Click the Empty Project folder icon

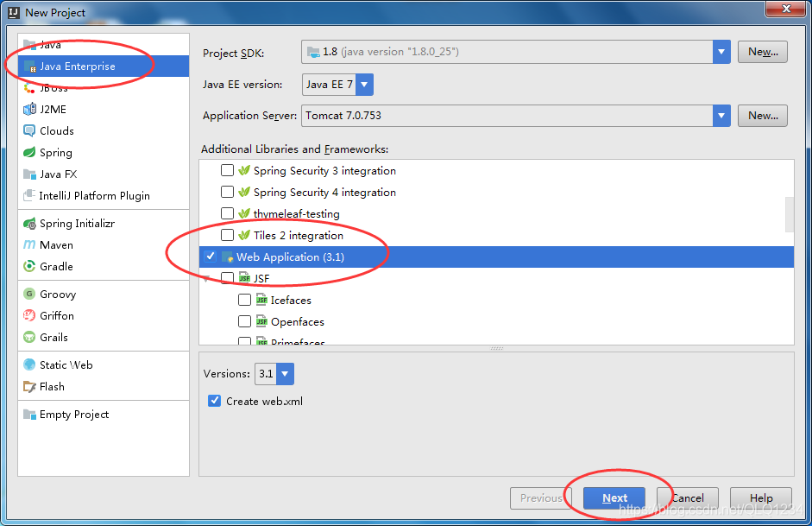[29, 414]
